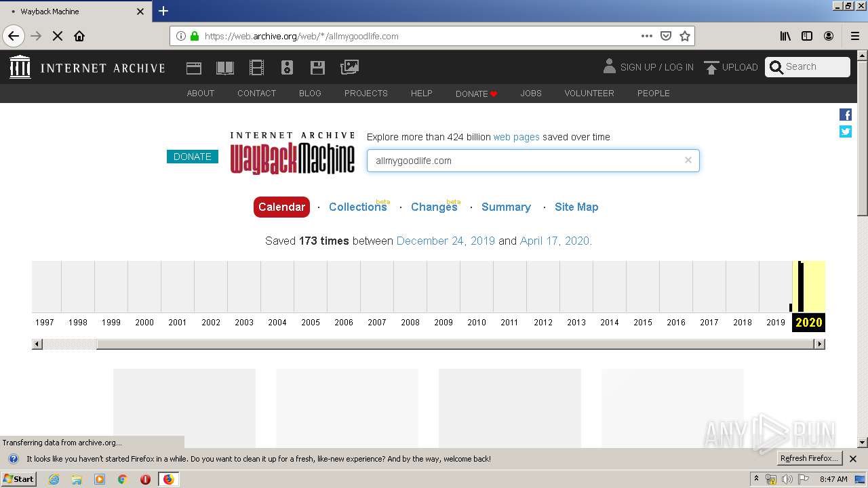Stop loading the page
The height and width of the screenshot is (488, 868).
point(58,36)
